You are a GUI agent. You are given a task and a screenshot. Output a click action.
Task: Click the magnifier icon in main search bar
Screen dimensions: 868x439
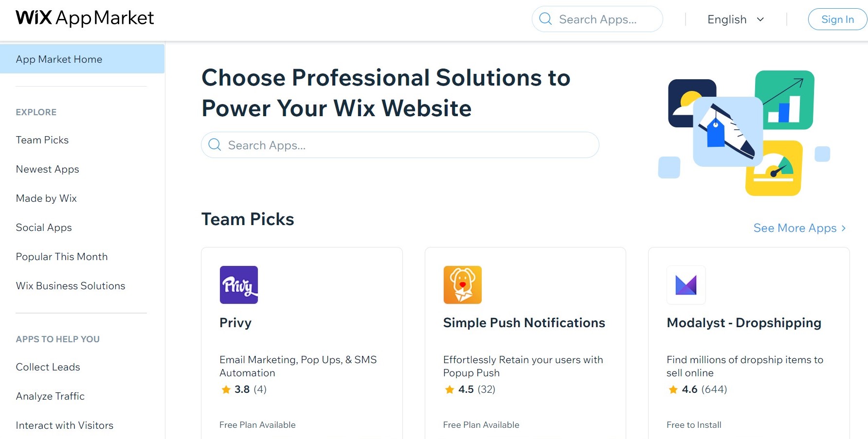(x=215, y=145)
